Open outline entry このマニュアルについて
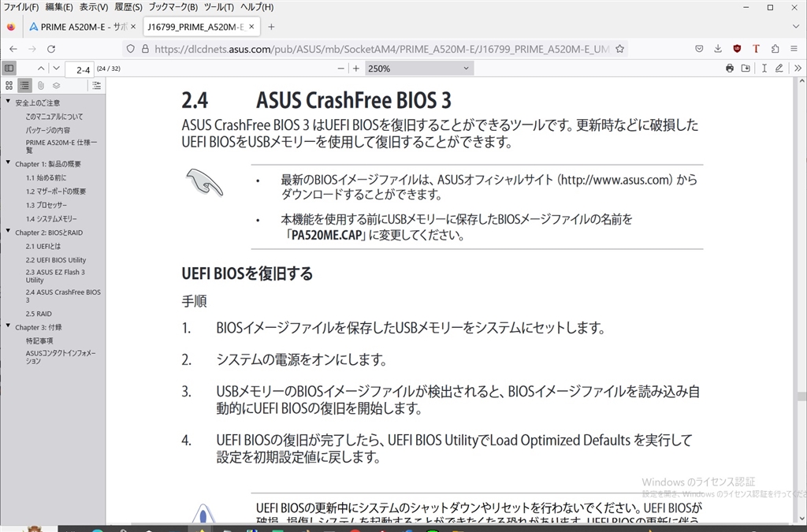807x532 pixels. pyautogui.click(x=54, y=117)
